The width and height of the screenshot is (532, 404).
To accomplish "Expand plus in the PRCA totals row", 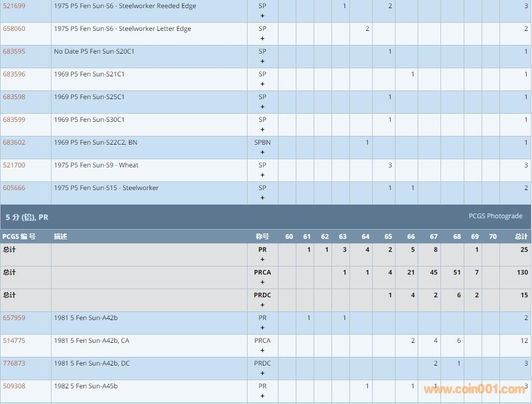I will click(x=263, y=282).
